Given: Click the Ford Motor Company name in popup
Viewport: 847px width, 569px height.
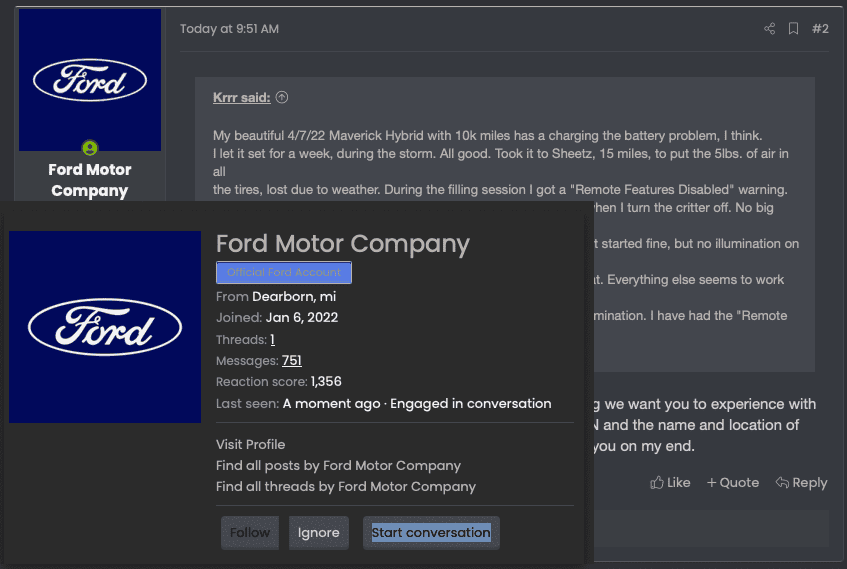Looking at the screenshot, I should pyautogui.click(x=342, y=244).
